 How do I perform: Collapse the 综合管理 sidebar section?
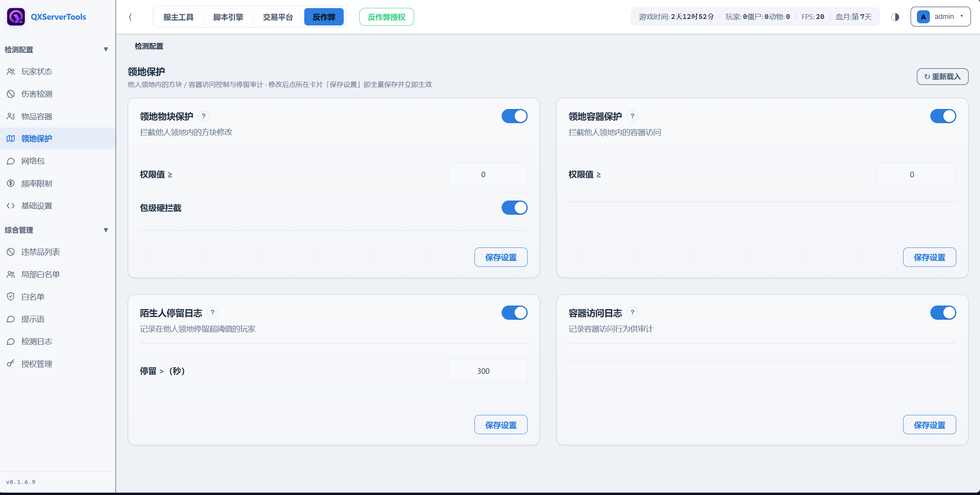[x=106, y=230]
